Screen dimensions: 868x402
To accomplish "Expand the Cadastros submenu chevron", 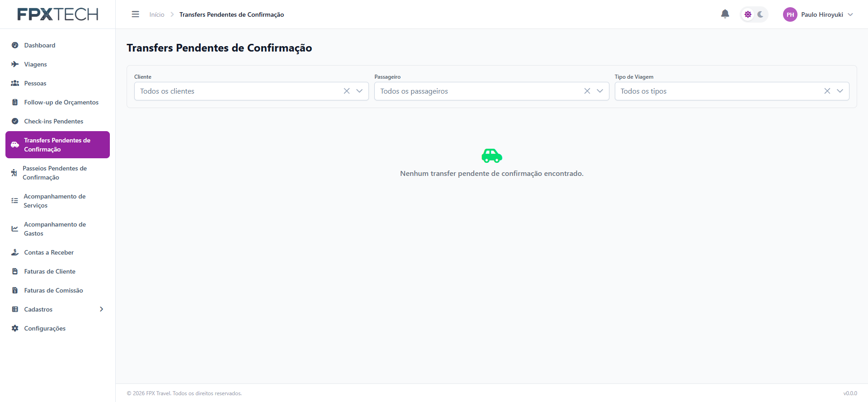I will (101, 309).
